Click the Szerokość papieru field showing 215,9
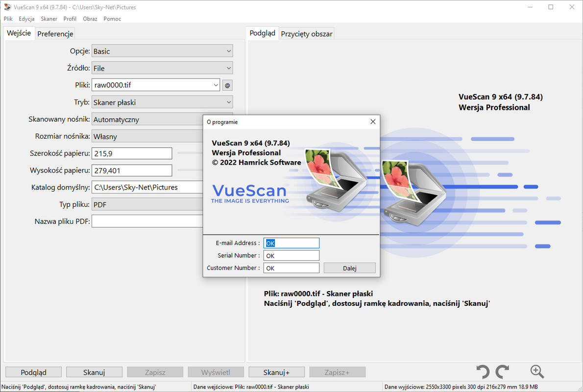This screenshot has width=583, height=392. (x=132, y=153)
